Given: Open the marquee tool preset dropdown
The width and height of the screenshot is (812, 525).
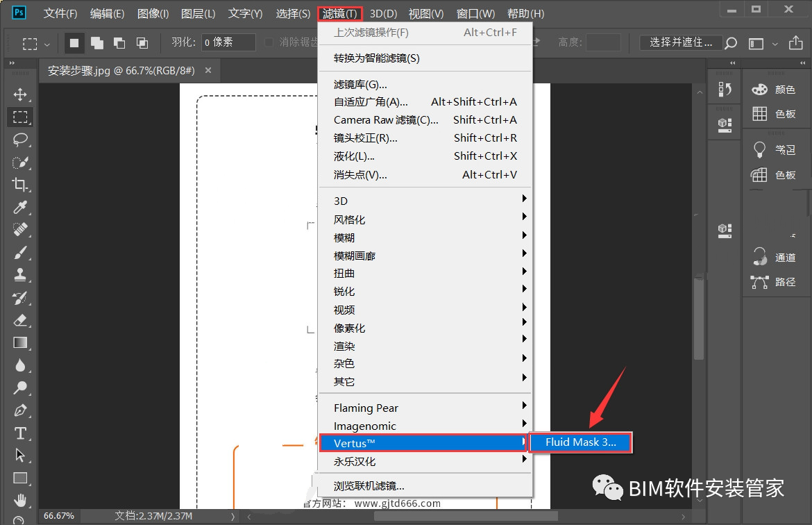Looking at the screenshot, I should [47, 44].
